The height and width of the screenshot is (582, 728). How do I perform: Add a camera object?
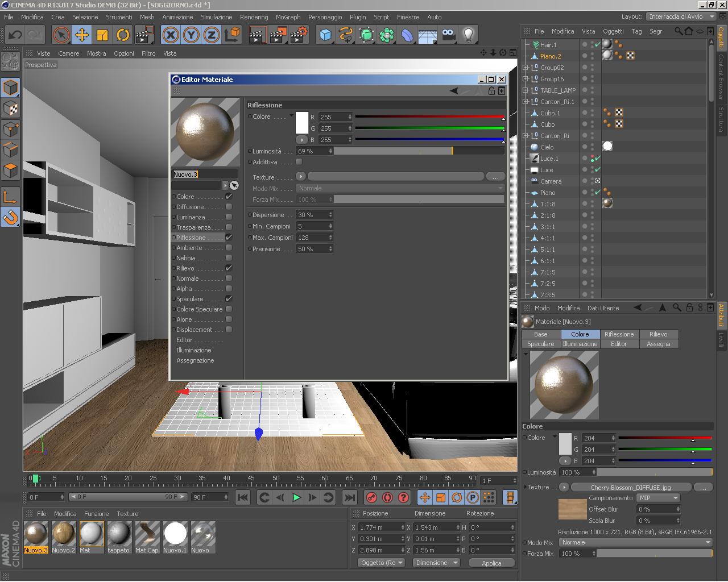pos(448,35)
